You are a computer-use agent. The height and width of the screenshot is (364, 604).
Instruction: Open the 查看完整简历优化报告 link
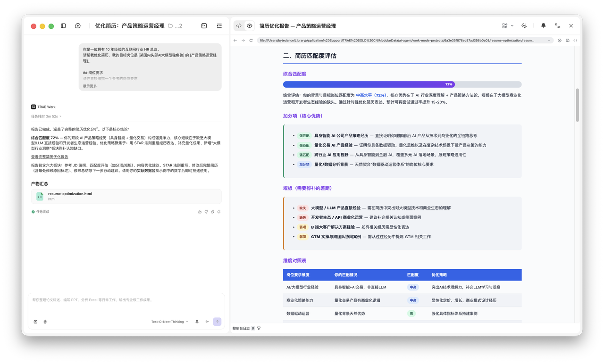click(50, 157)
